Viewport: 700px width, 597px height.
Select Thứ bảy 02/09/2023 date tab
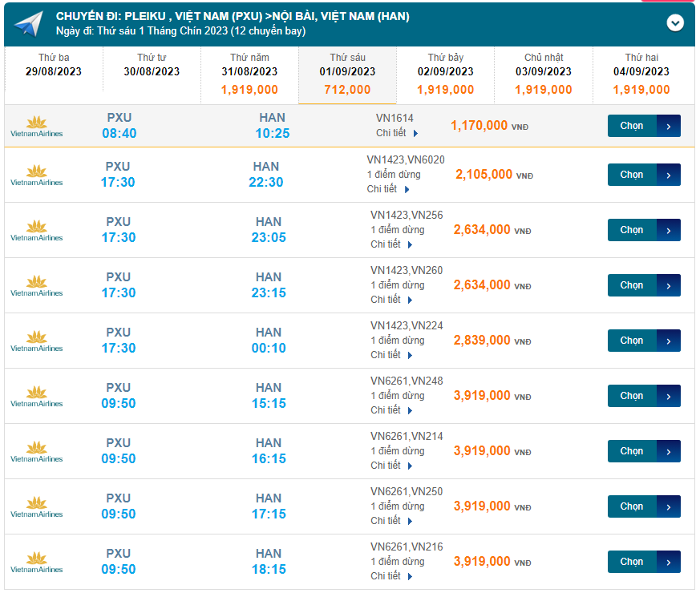tap(445, 75)
